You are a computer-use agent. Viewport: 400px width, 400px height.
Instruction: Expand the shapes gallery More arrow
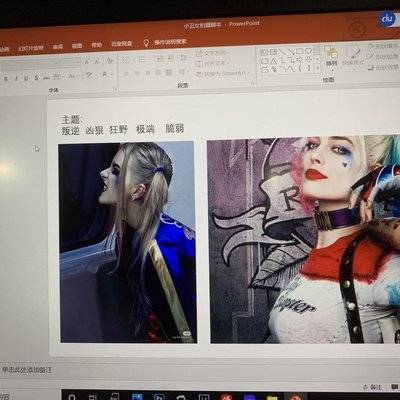click(x=317, y=68)
